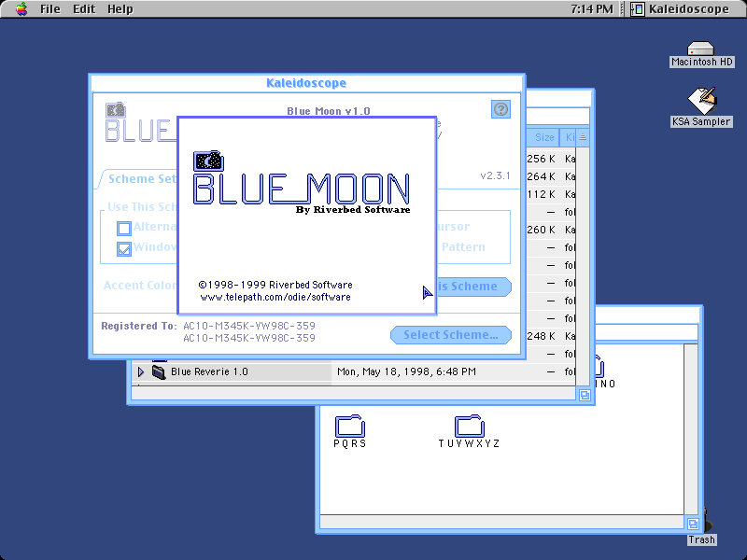Select the Blue Reverie 1.0 folder icon
The image size is (747, 560).
click(159, 371)
